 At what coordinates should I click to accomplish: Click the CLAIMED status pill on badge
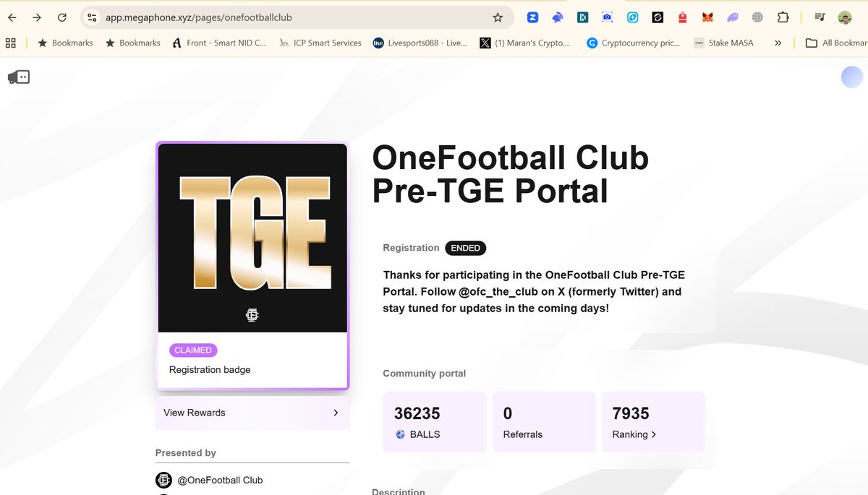click(193, 350)
